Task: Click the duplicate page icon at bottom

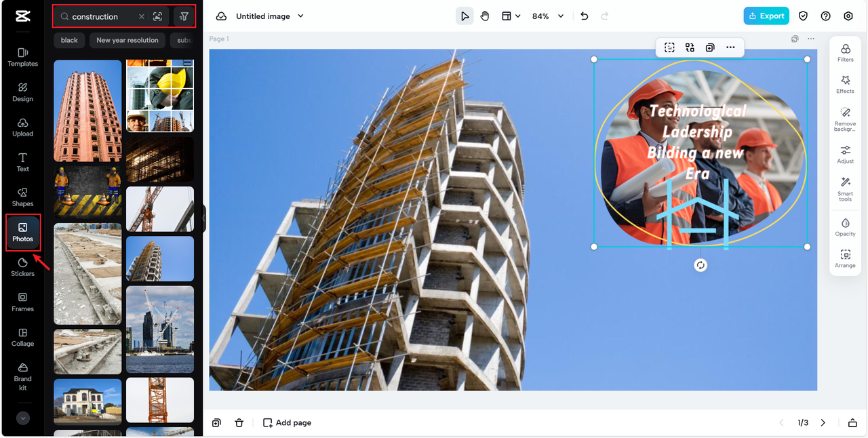Action: pyautogui.click(x=216, y=422)
